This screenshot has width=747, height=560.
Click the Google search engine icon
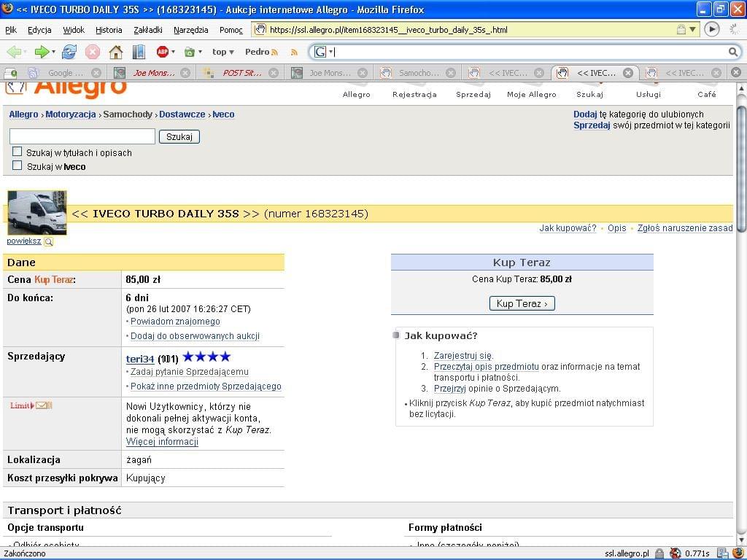click(x=320, y=52)
